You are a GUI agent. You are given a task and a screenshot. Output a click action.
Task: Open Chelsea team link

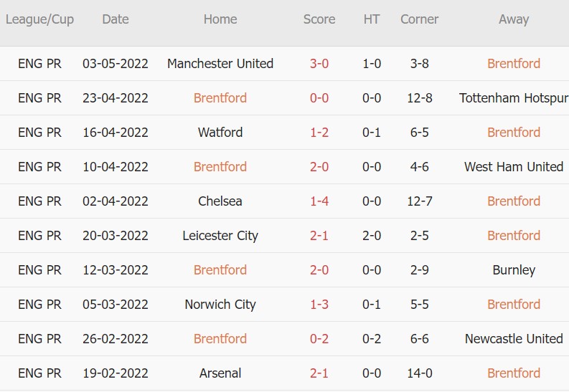pyautogui.click(x=220, y=201)
